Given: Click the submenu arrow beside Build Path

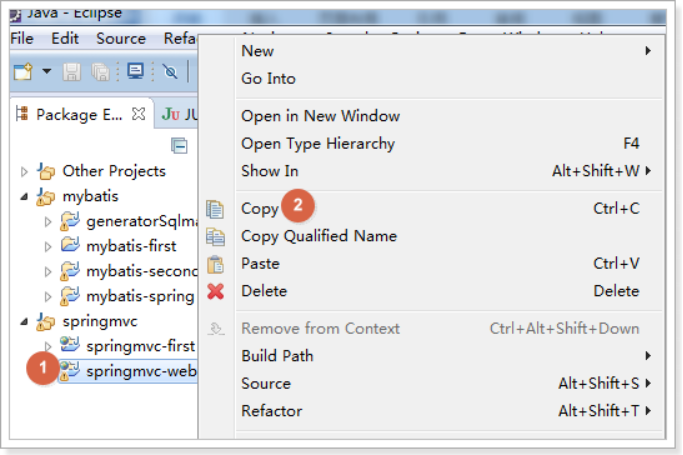Looking at the screenshot, I should (x=648, y=356).
